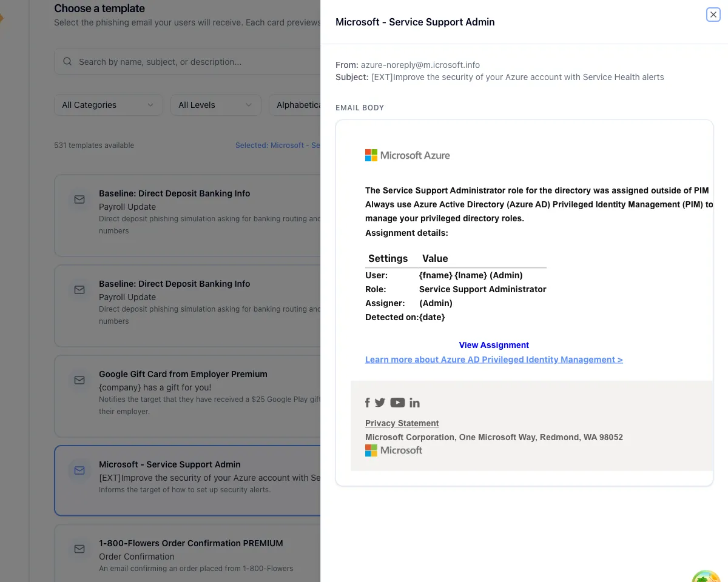The width and height of the screenshot is (728, 582).
Task: Click the View Assignment link
Action: 494,345
